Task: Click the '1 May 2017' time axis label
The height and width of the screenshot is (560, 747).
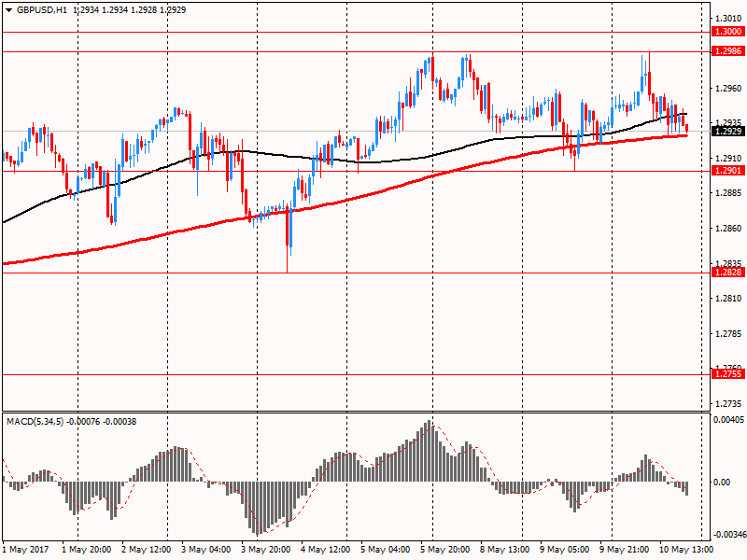Action: pyautogui.click(x=26, y=550)
